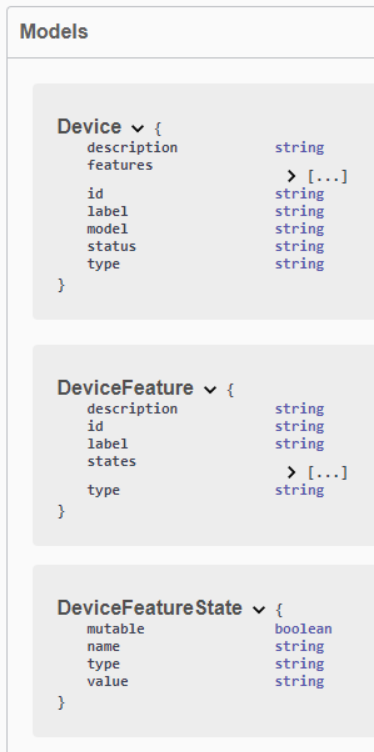Click the DeviceFeatureState model title
The width and height of the screenshot is (374, 752).
[150, 608]
